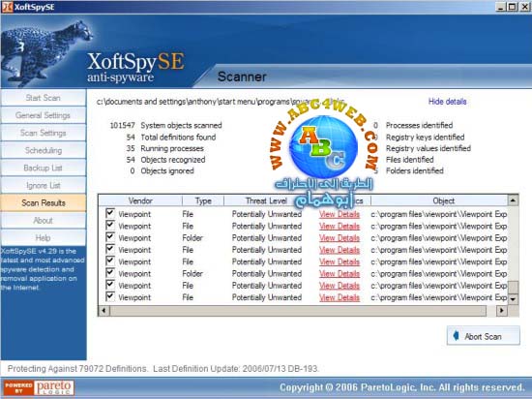Uncheck the topmost Viewpoint row checkbox
532x399 pixels.
[110, 213]
